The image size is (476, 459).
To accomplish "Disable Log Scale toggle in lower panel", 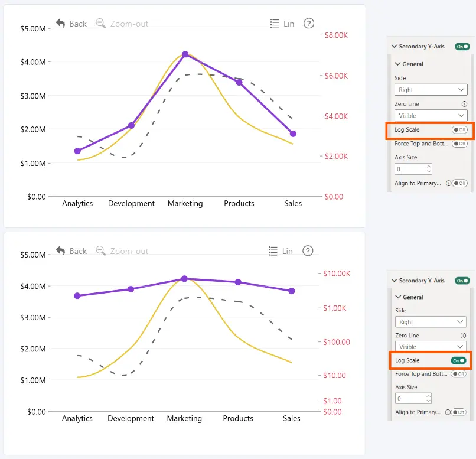I will 458,360.
